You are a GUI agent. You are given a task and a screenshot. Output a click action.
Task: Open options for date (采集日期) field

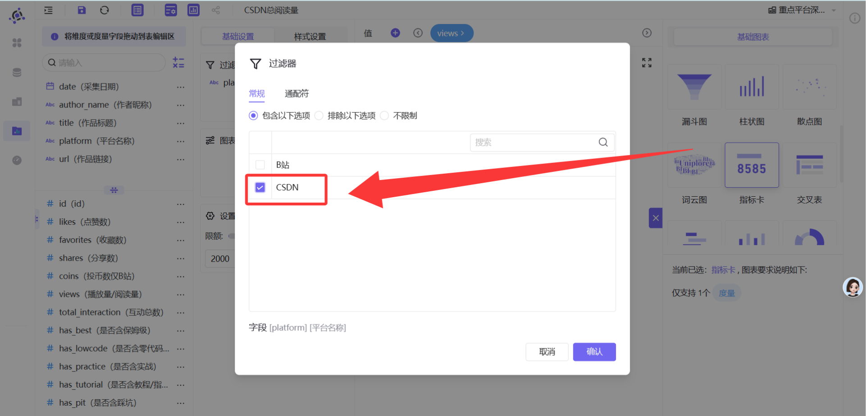pyautogui.click(x=181, y=87)
